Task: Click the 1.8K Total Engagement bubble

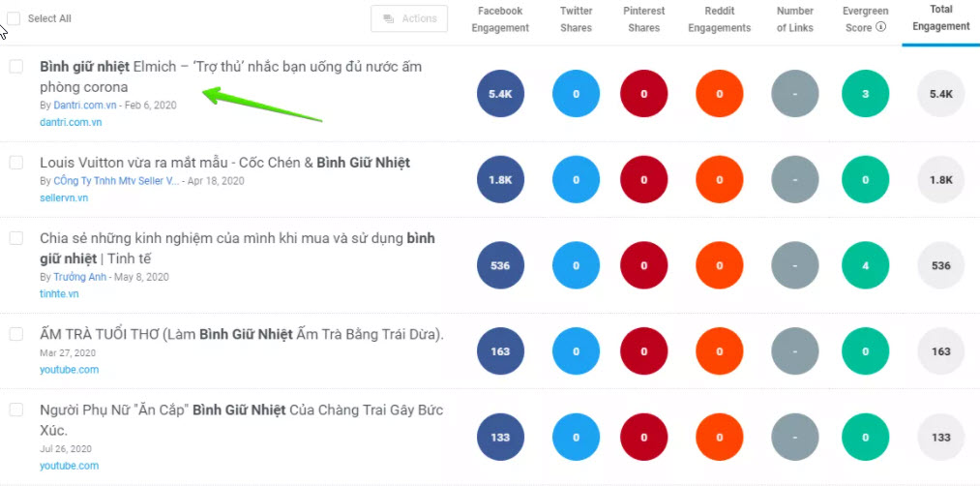Action: (x=940, y=180)
